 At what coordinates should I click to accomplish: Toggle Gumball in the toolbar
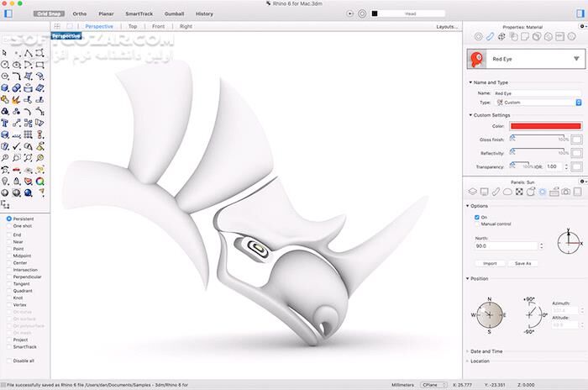(x=174, y=13)
